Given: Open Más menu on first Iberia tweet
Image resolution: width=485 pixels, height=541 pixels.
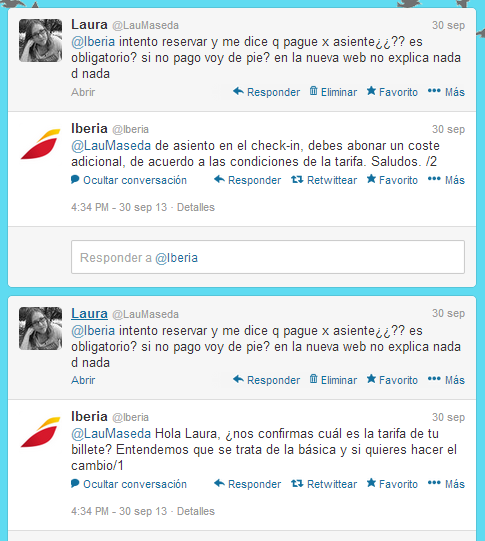Looking at the screenshot, I should [446, 180].
